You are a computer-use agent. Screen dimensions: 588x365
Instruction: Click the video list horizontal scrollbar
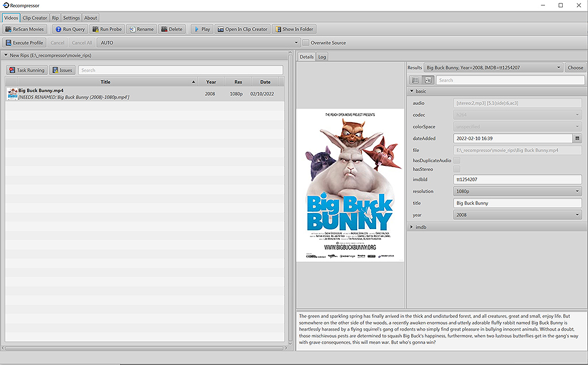click(144, 348)
